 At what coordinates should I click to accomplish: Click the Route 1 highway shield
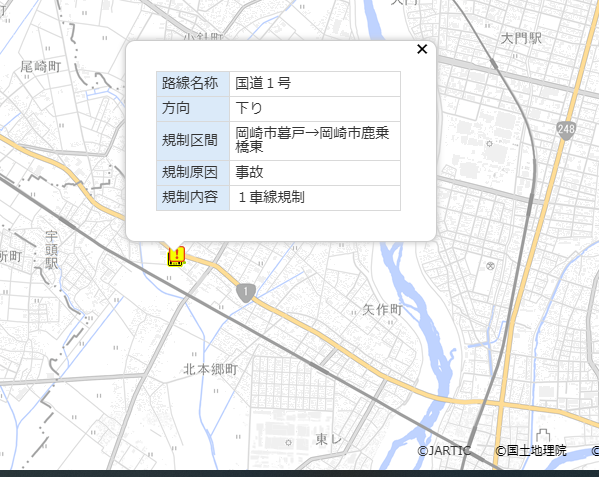[x=246, y=293]
